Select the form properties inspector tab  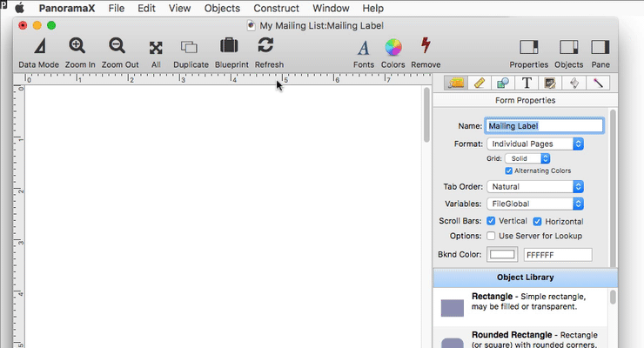tap(456, 83)
